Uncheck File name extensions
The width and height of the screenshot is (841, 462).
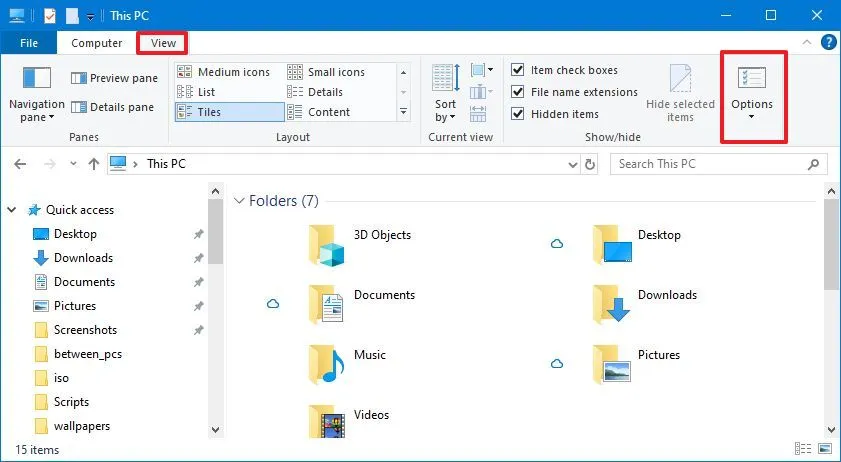pyautogui.click(x=574, y=92)
